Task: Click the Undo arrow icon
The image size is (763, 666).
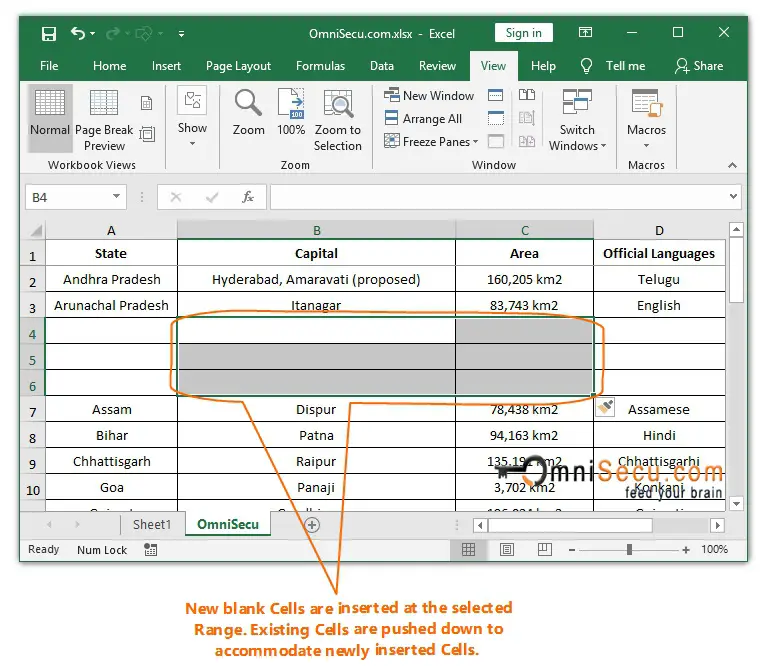Action: (x=78, y=33)
